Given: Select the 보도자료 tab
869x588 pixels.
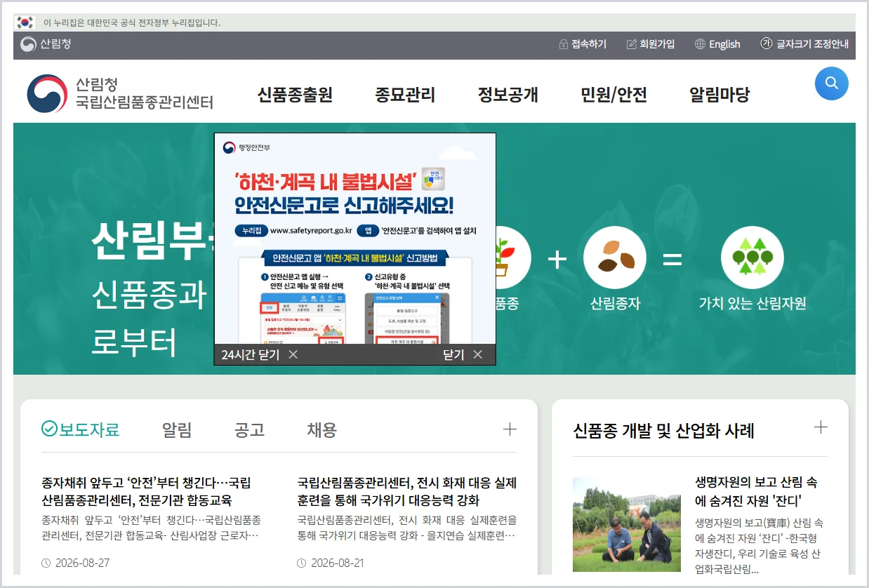Looking at the screenshot, I should [81, 429].
